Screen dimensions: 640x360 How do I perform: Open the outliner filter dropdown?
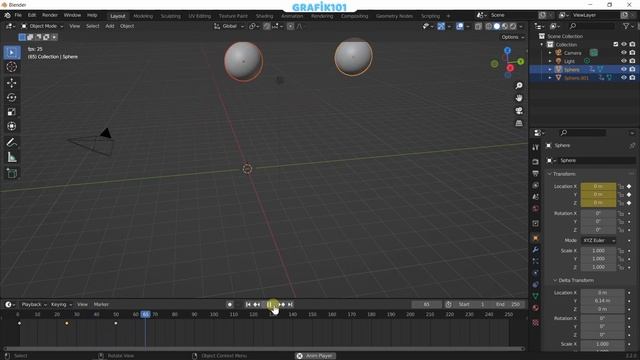point(628,26)
